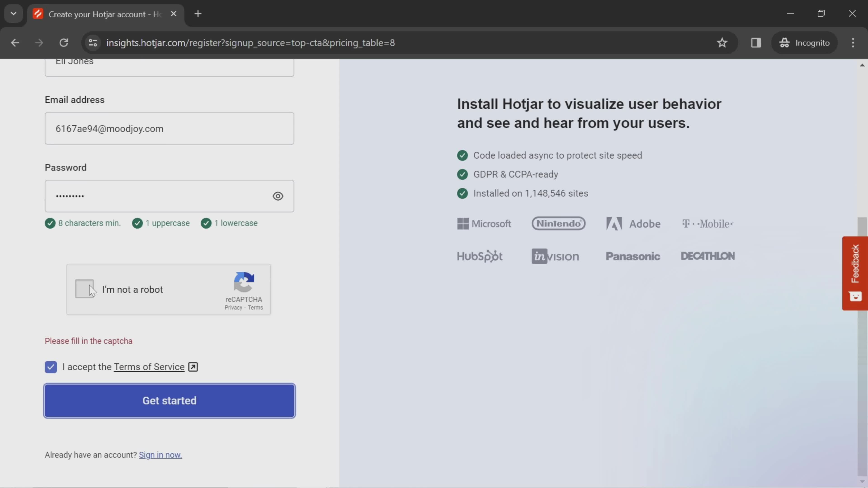This screenshot has height=488, width=868.
Task: Click the '1 uppercase' check icon
Action: pos(137,223)
